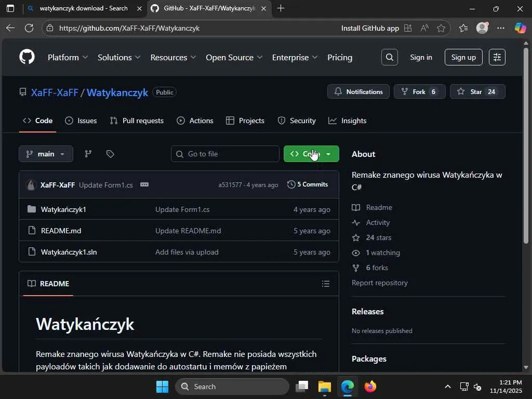This screenshot has height=399, width=532.
Task: Click Go to file search field
Action: click(x=225, y=154)
